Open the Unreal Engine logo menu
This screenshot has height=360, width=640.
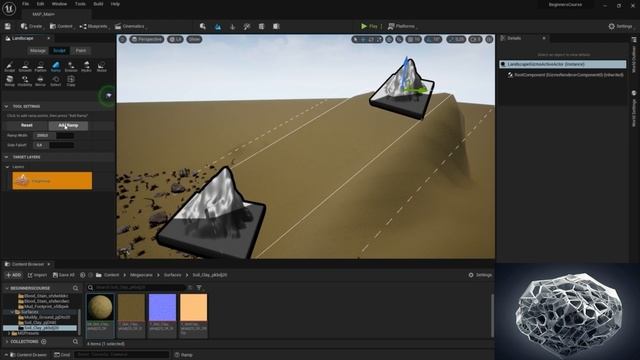(x=9, y=8)
